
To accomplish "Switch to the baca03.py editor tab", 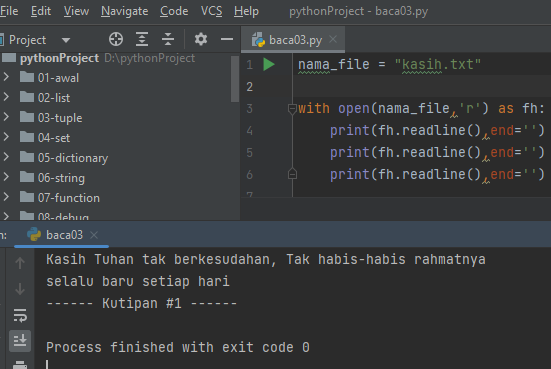I will point(293,40).
